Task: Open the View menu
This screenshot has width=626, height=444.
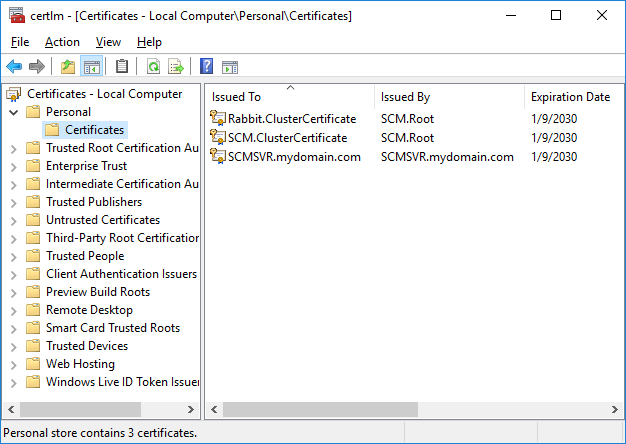Action: (108, 42)
